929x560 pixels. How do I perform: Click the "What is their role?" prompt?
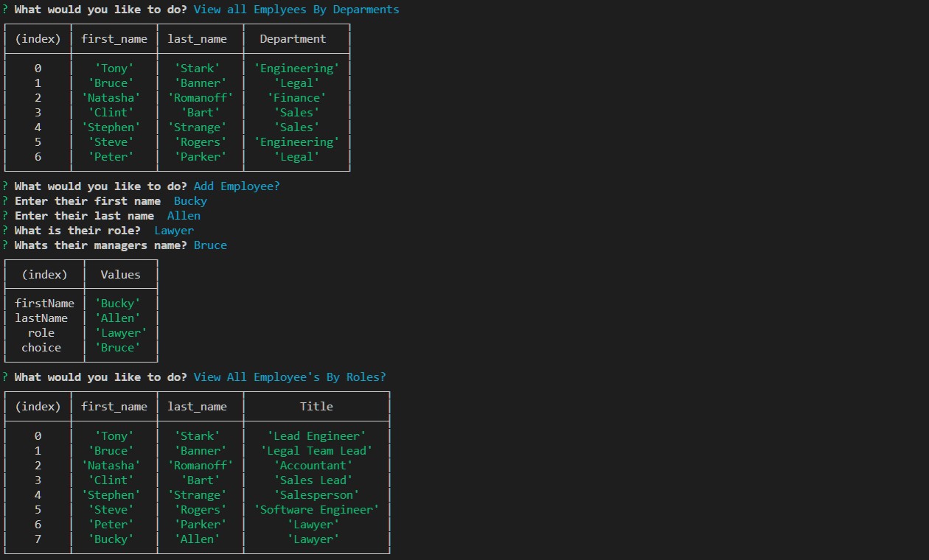(x=77, y=231)
